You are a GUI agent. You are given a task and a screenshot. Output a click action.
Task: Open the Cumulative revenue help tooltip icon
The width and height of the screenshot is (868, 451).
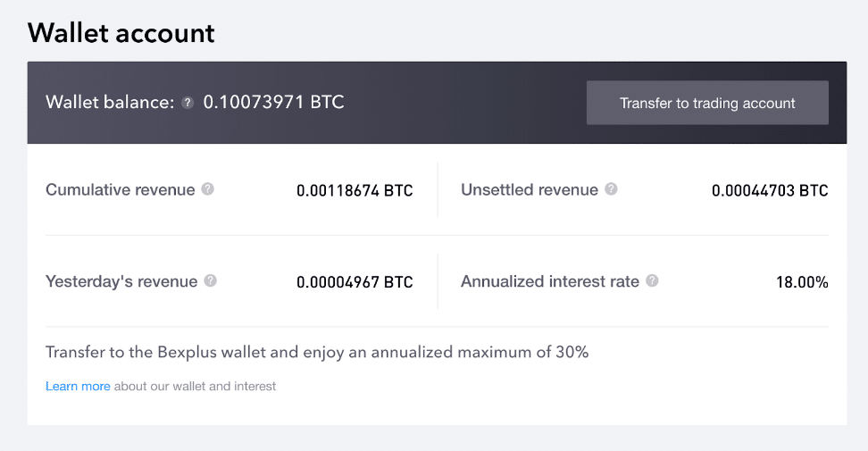(x=207, y=189)
